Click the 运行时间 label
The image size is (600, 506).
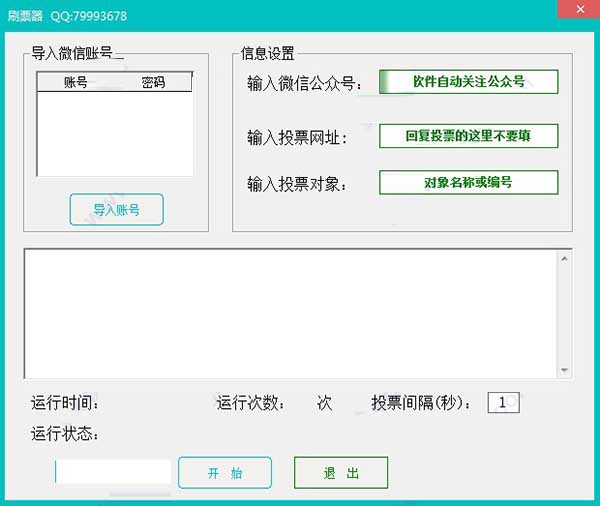click(65, 403)
